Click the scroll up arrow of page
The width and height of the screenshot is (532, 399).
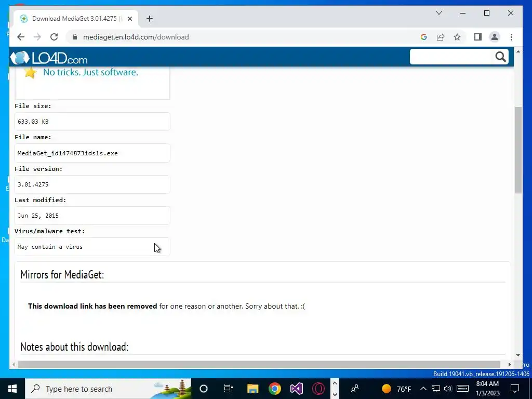(518, 51)
